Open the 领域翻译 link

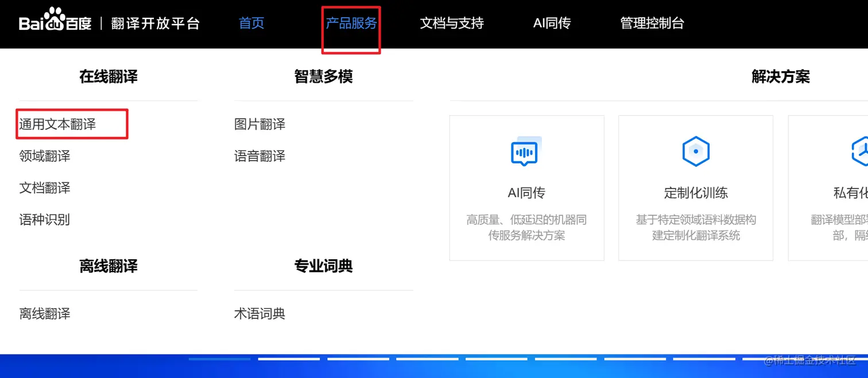point(44,155)
